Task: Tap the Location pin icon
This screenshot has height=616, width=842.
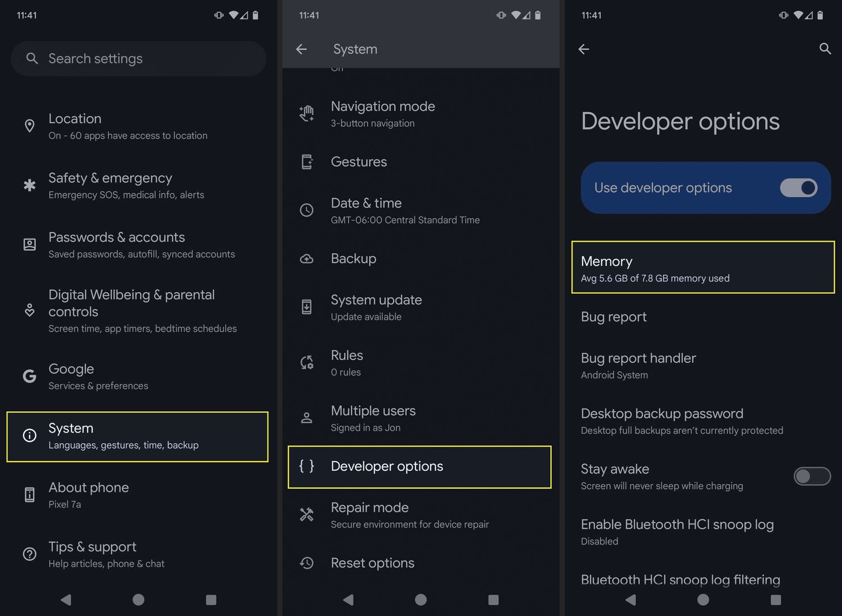Action: (30, 126)
